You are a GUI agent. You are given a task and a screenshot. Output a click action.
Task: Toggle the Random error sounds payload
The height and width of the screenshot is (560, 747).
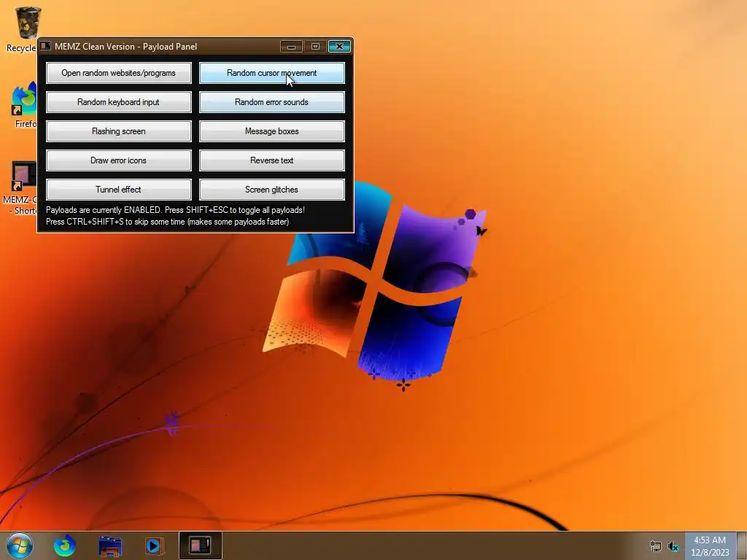[x=271, y=102]
